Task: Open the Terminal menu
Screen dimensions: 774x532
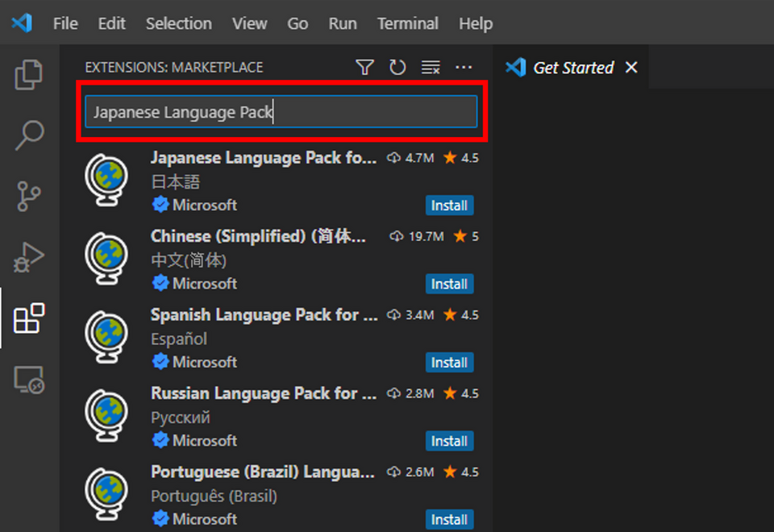Action: tap(408, 23)
